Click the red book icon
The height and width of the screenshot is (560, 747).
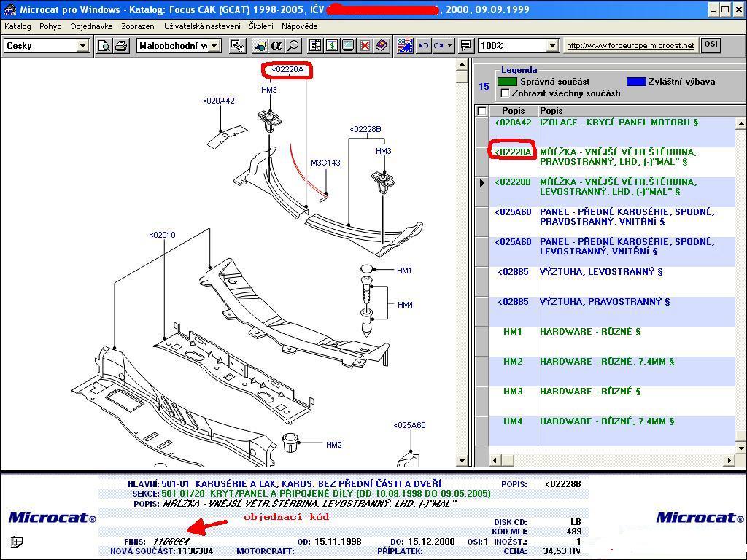pyautogui.click(x=381, y=46)
